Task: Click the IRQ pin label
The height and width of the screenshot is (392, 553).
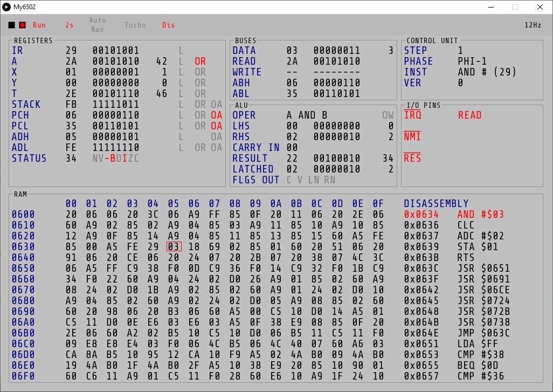Action: coord(412,115)
